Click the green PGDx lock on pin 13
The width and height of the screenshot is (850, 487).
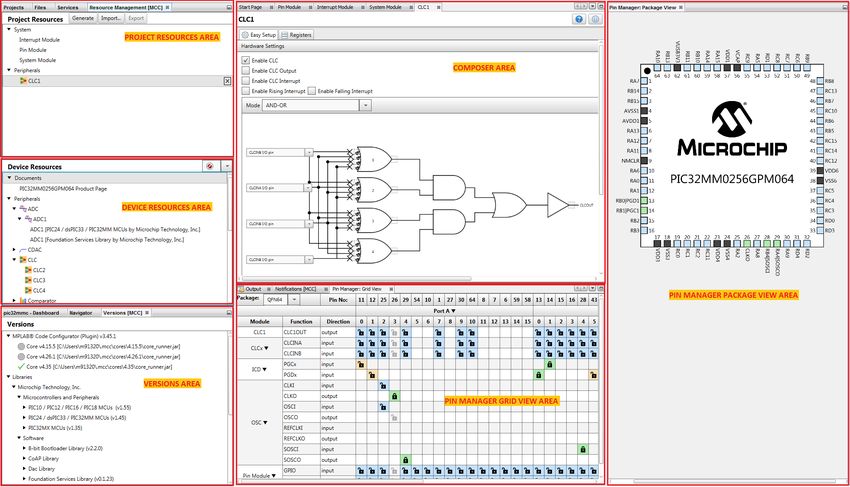[539, 375]
